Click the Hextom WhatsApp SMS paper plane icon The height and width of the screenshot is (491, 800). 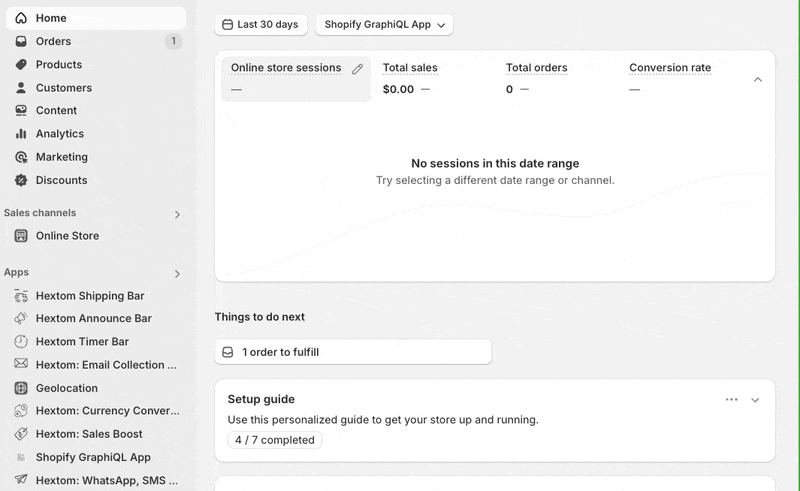(x=21, y=479)
